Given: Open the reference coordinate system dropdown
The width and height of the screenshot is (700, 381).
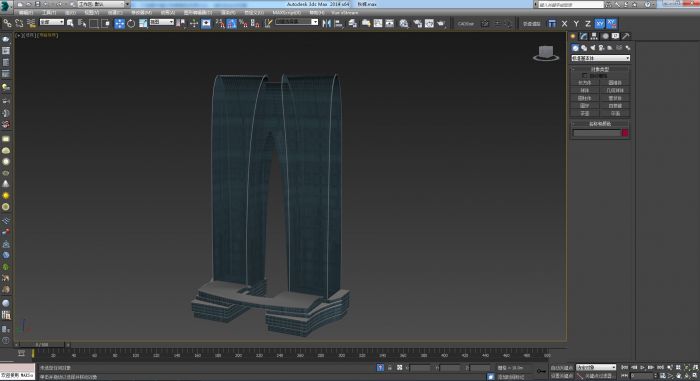Looking at the screenshot, I should click(162, 22).
